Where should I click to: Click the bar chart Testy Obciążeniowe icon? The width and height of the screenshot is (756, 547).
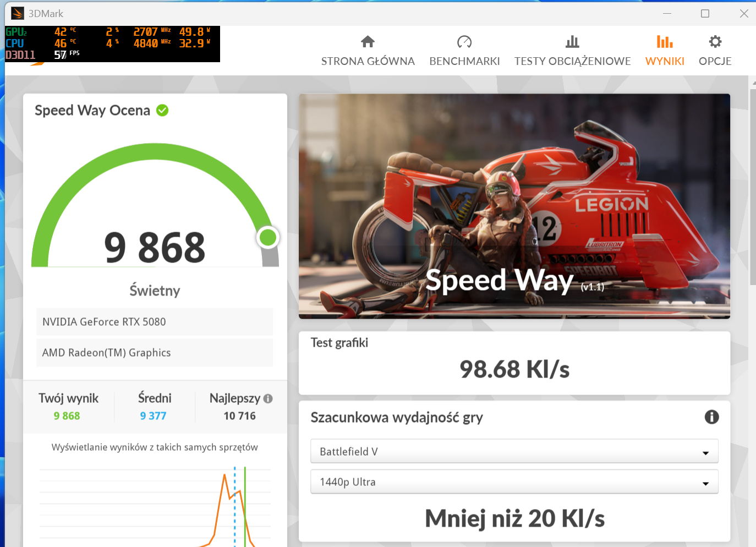572,42
